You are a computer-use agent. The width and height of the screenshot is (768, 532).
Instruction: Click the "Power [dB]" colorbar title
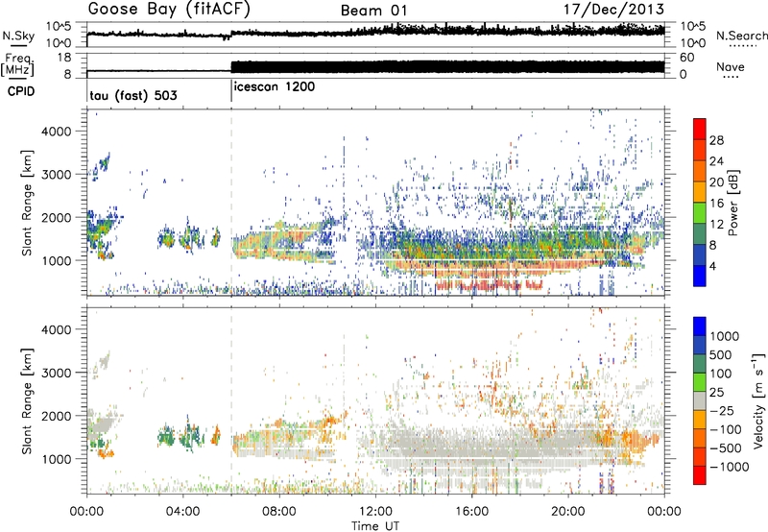732,203
